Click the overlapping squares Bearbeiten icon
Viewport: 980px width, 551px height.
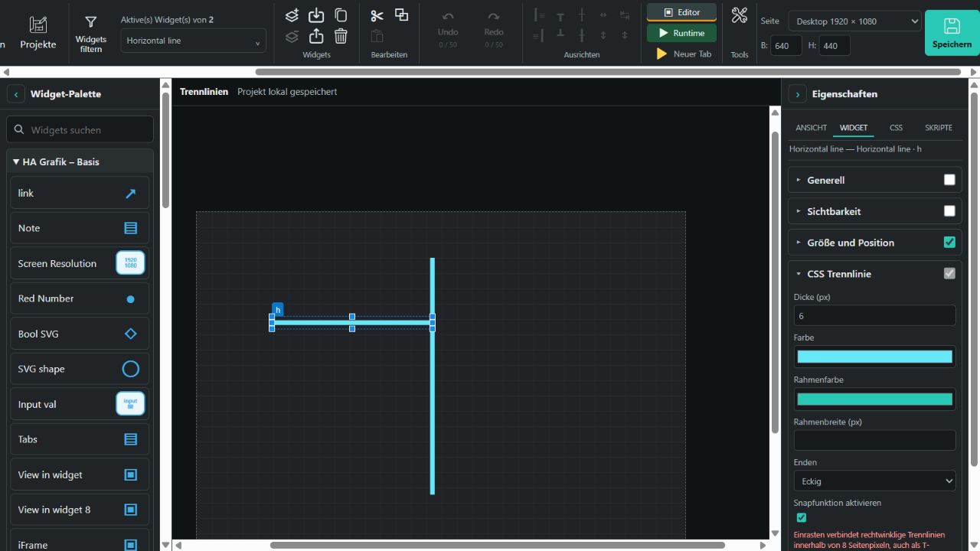click(x=401, y=15)
